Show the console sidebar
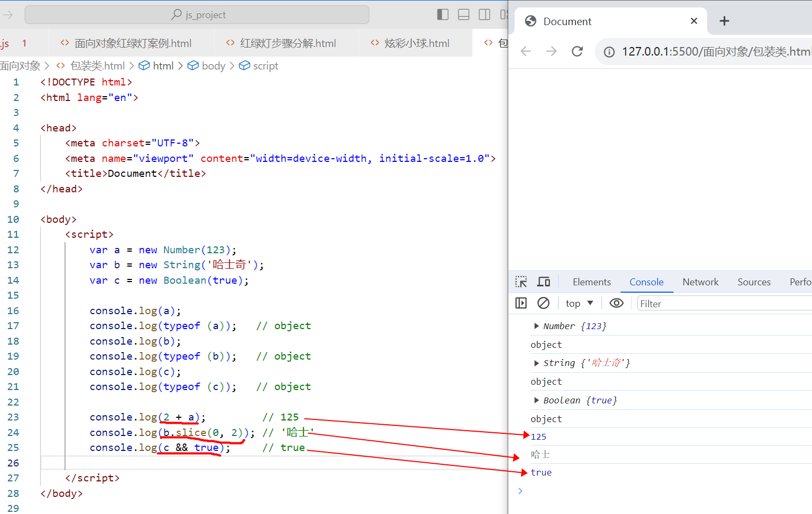Image resolution: width=812 pixels, height=514 pixels. tap(521, 303)
